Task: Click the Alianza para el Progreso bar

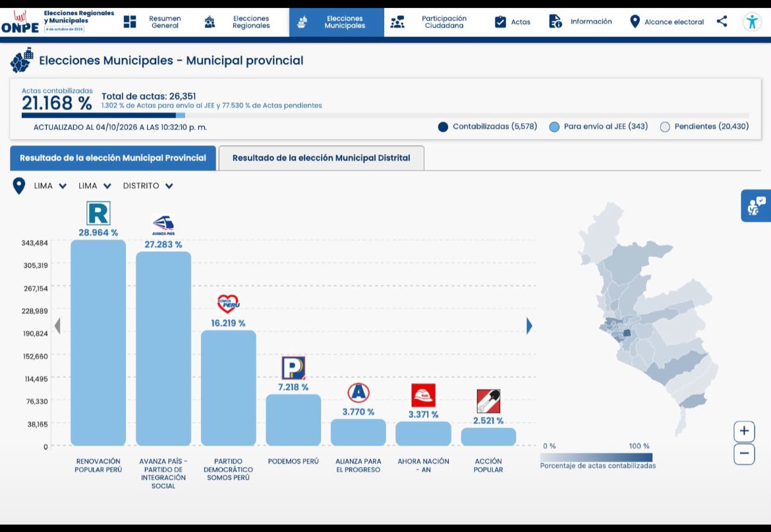Action: pyautogui.click(x=358, y=433)
